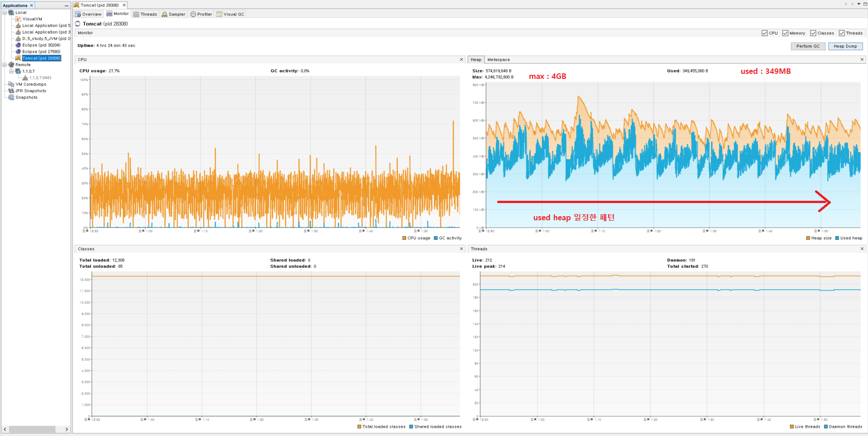Collapse the 1.1.0.7 host node

tap(12, 71)
